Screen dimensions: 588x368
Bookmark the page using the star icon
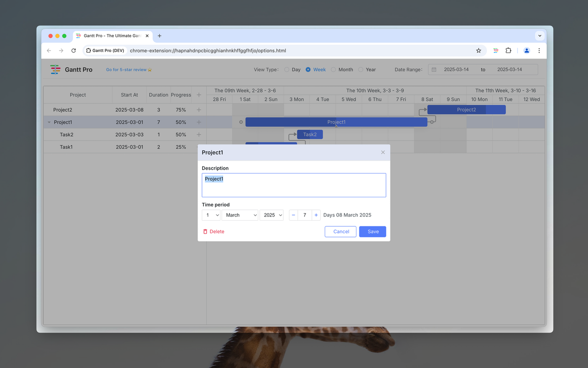(478, 51)
